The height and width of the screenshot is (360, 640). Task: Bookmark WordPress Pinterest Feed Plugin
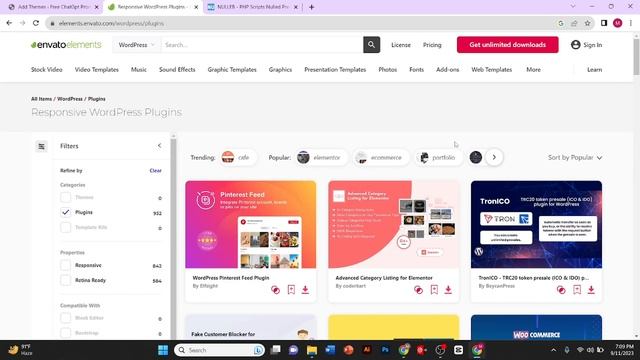tap(291, 290)
